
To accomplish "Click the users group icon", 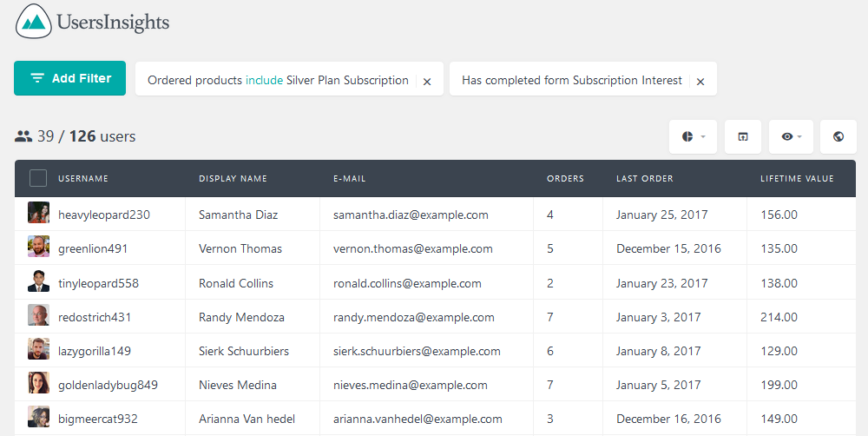I will (x=23, y=136).
